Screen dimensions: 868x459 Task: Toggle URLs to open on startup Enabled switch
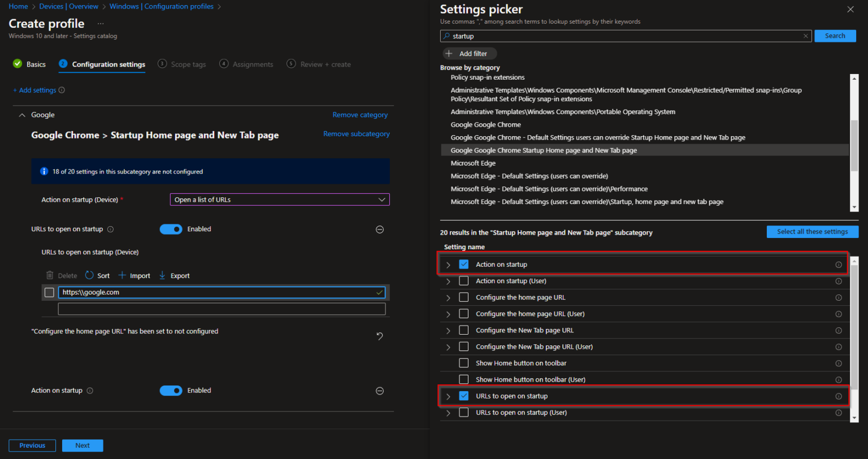pyautogui.click(x=171, y=229)
